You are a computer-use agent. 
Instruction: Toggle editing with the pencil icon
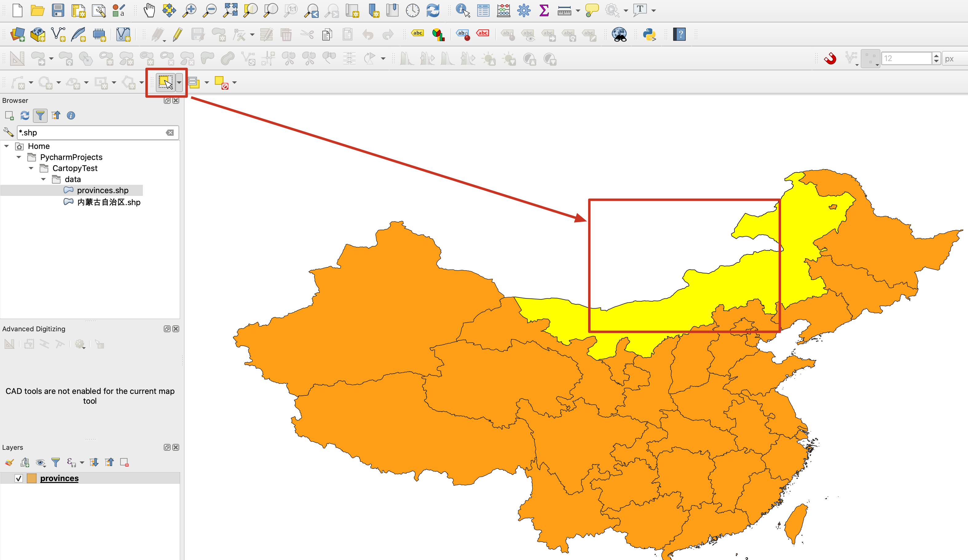point(178,35)
